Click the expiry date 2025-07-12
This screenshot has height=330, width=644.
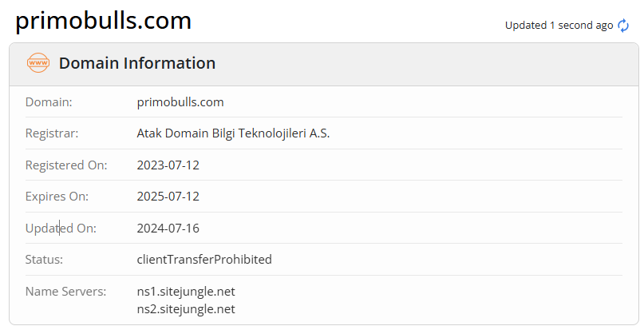(x=168, y=197)
